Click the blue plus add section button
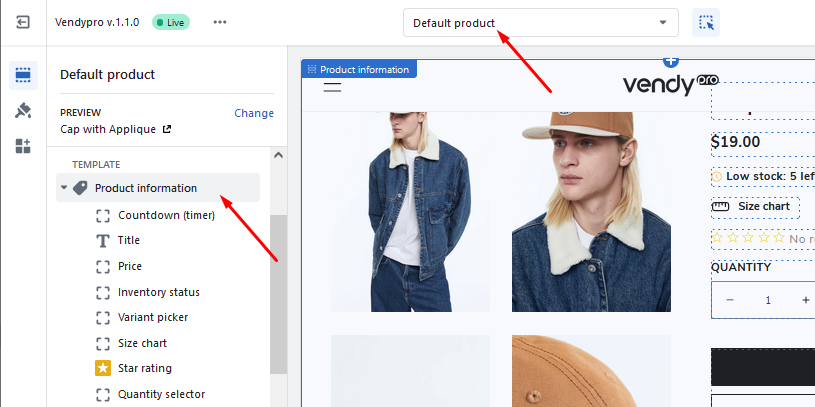Screen dimensions: 815x407 click(x=671, y=62)
